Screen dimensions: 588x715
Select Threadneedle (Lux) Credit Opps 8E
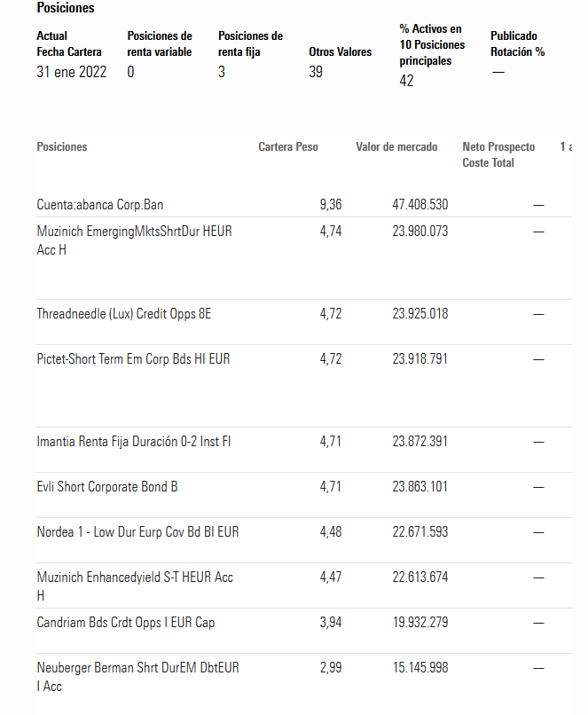click(124, 314)
